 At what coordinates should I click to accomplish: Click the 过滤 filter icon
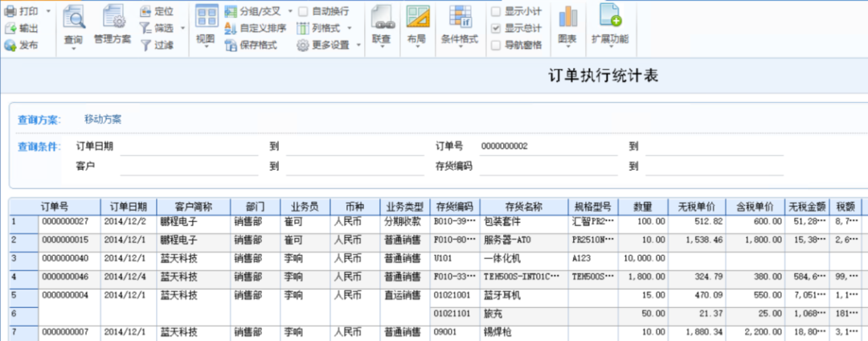click(x=145, y=45)
